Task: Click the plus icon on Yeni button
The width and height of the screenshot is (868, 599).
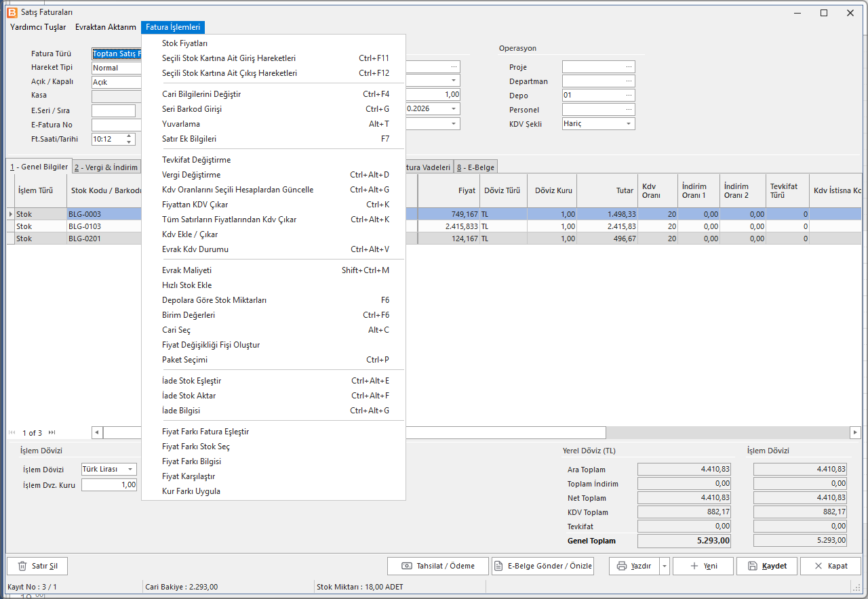Action: [694, 566]
